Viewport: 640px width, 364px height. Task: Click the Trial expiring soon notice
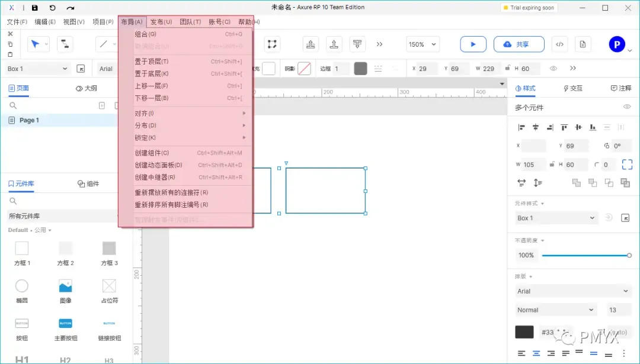(x=529, y=8)
